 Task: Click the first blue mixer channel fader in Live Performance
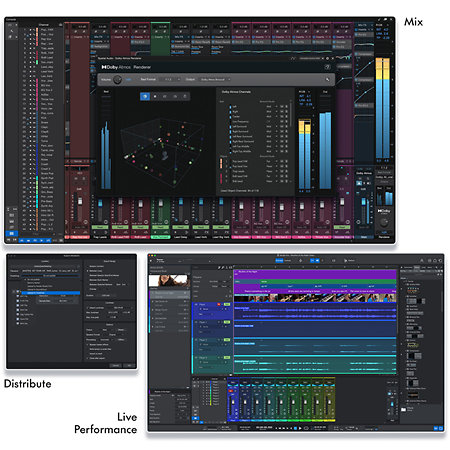tap(233, 402)
